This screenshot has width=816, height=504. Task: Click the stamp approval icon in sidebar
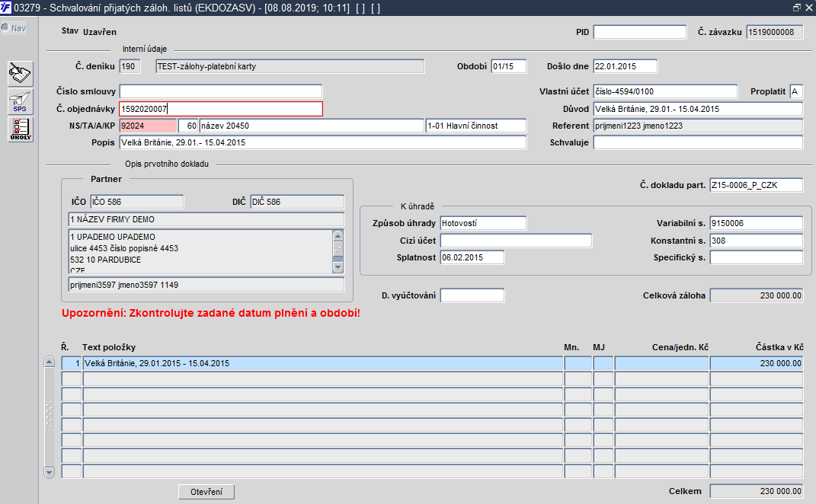(21, 74)
